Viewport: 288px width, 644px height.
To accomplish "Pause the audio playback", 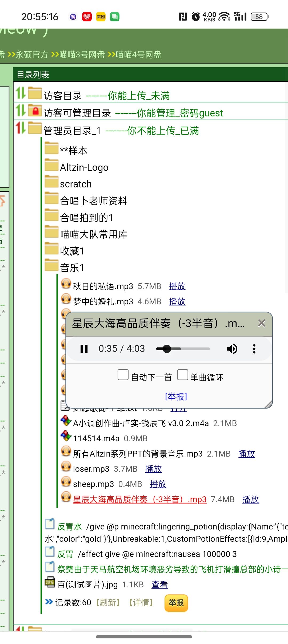I will click(x=84, y=349).
